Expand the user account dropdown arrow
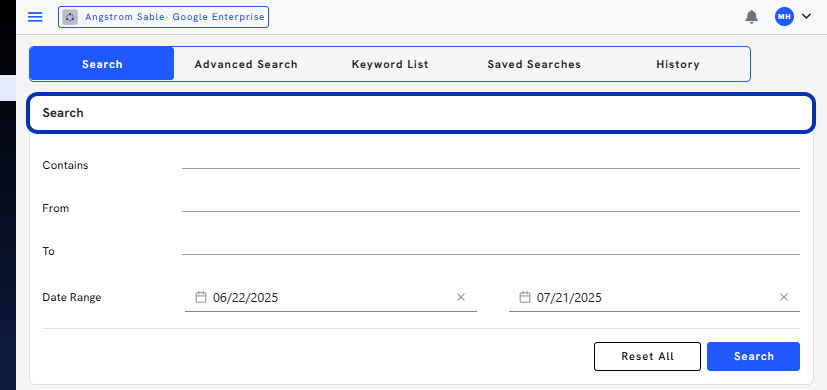This screenshot has width=827, height=390. point(806,16)
